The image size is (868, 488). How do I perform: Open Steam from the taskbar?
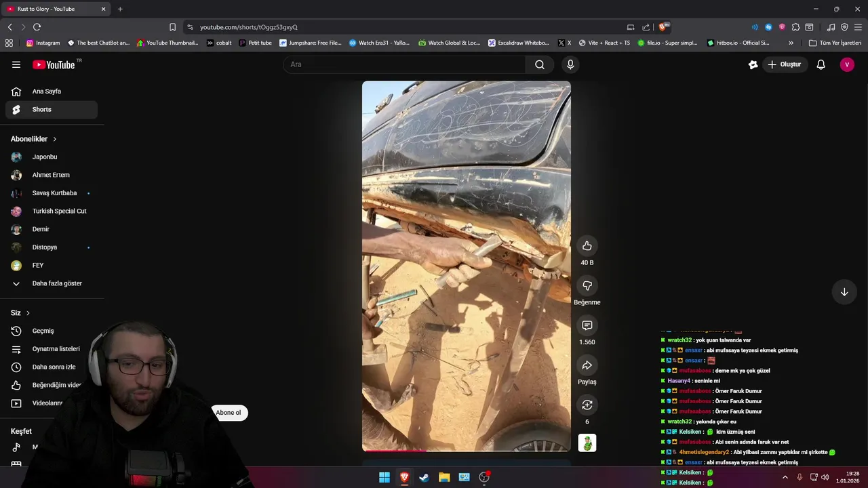(x=424, y=477)
